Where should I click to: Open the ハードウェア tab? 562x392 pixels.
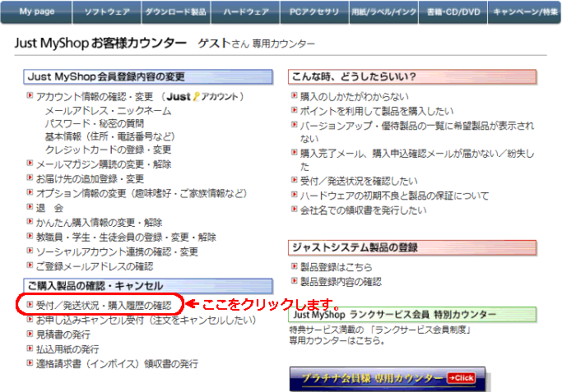[245, 12]
